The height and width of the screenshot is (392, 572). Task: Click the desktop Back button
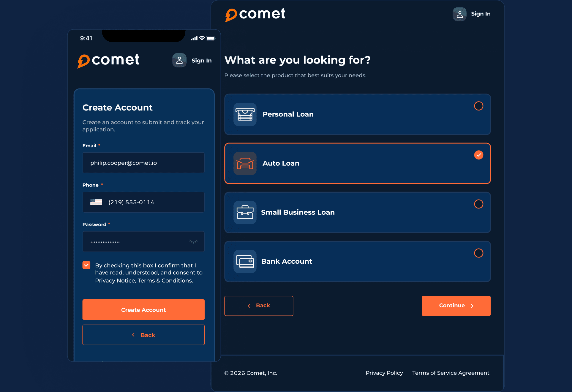259,306
